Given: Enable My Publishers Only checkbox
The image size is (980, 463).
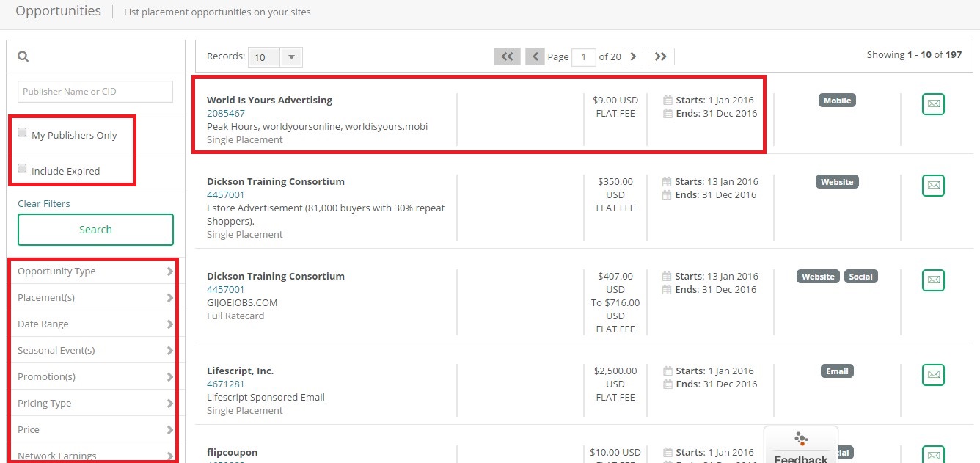Looking at the screenshot, I should [x=22, y=133].
